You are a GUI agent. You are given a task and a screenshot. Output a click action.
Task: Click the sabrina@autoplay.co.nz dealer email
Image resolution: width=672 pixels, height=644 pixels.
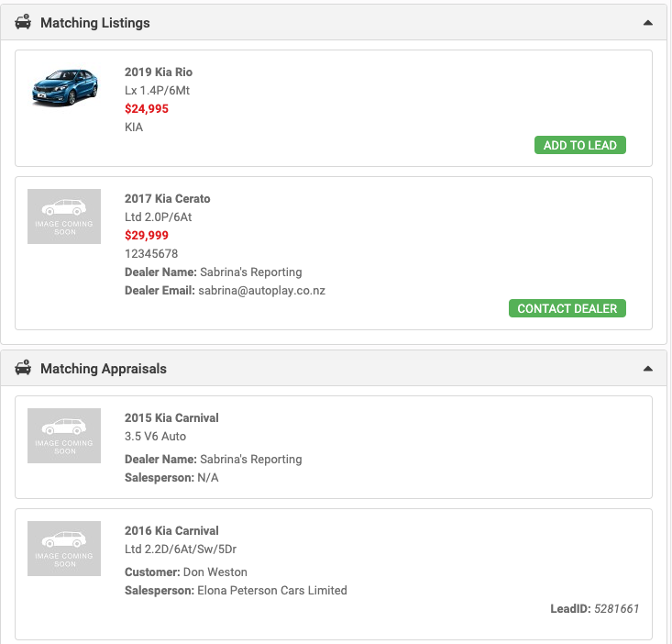(x=261, y=291)
